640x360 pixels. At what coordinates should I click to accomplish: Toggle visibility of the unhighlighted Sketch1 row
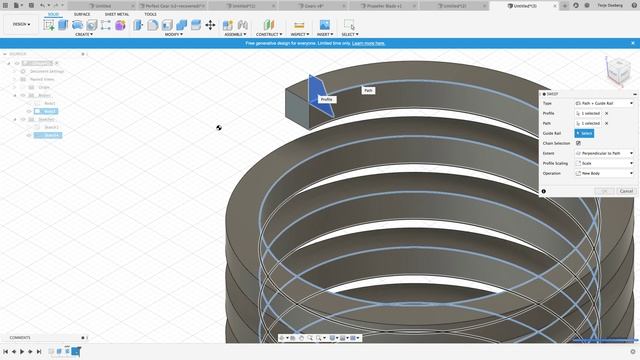pos(29,127)
